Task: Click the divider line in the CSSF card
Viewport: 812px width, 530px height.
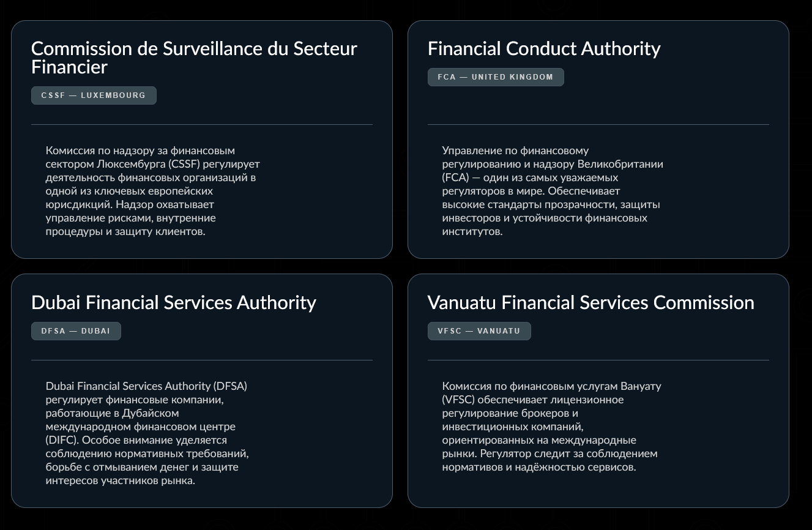Action: 201,125
